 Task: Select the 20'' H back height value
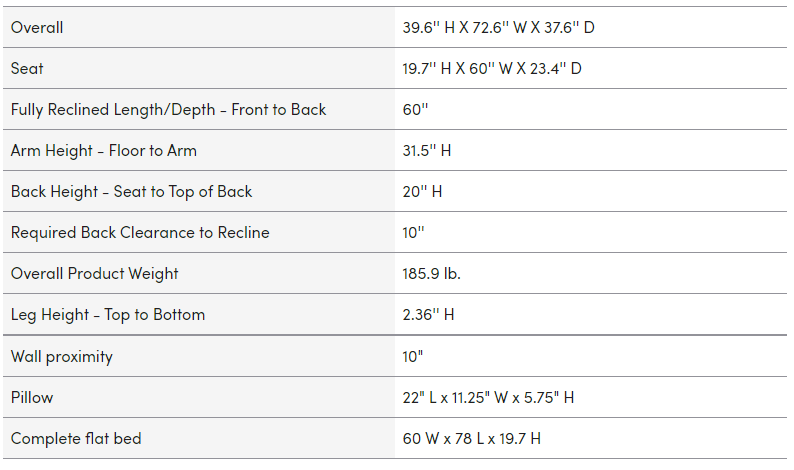pos(422,192)
